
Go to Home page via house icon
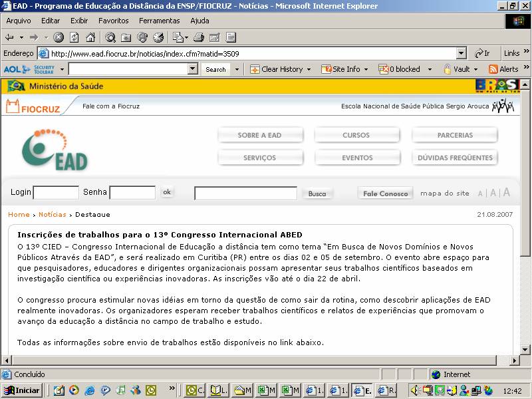click(90, 37)
